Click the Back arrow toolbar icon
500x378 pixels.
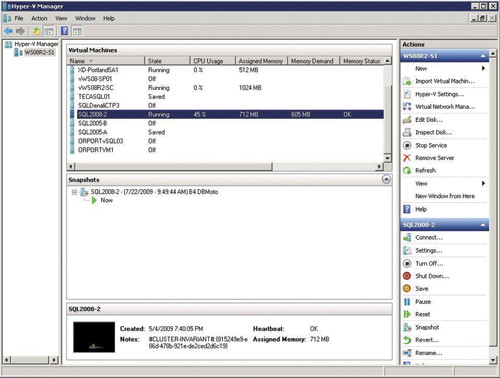tap(8, 31)
